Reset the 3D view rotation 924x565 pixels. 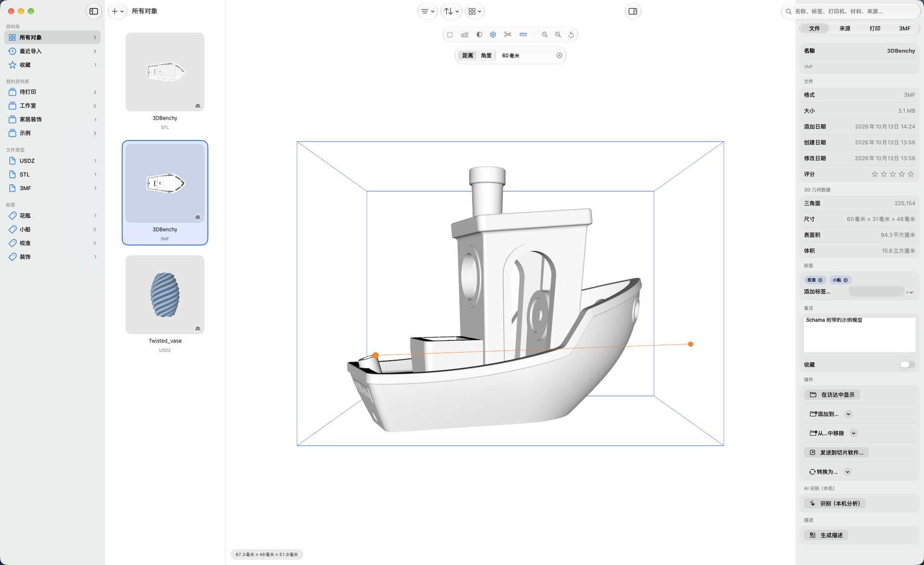(x=571, y=35)
